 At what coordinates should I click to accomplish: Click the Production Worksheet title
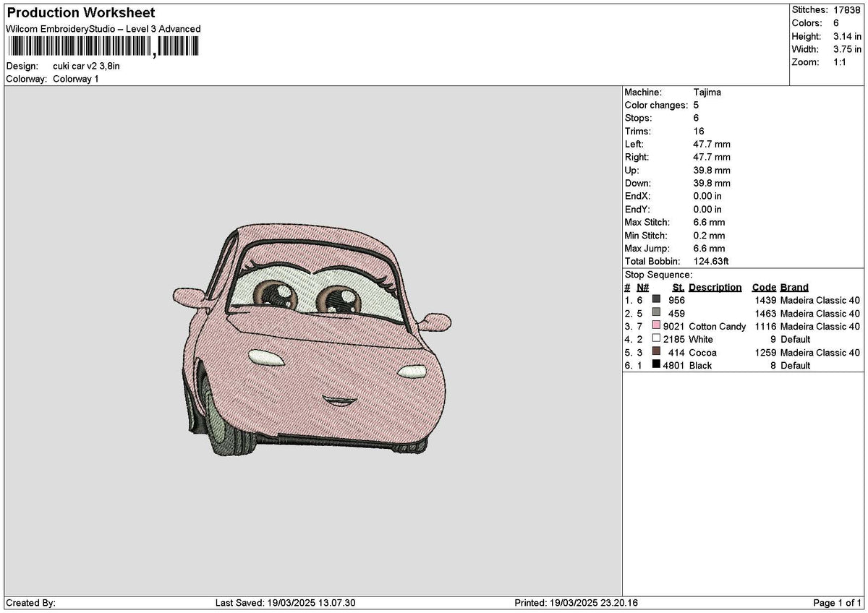(80, 13)
